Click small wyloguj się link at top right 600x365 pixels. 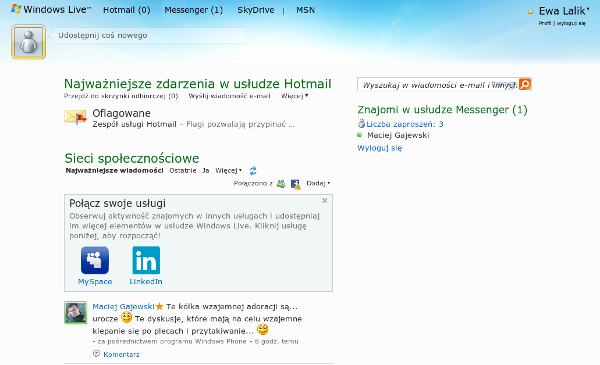tap(571, 23)
